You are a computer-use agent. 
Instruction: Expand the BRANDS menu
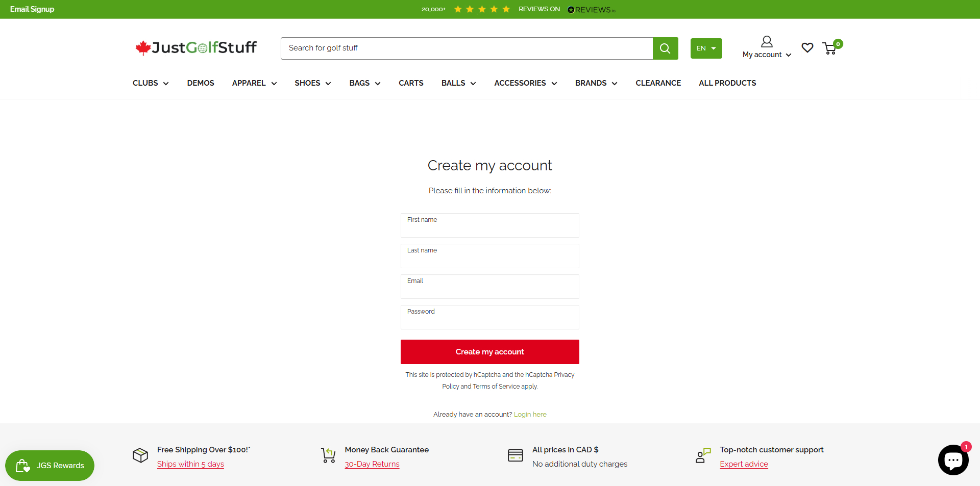pos(596,83)
